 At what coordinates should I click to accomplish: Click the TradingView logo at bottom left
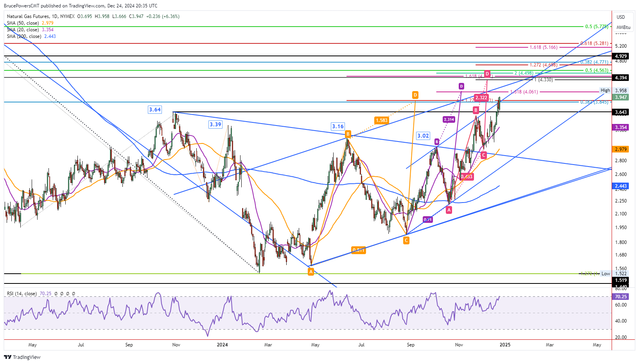22,357
